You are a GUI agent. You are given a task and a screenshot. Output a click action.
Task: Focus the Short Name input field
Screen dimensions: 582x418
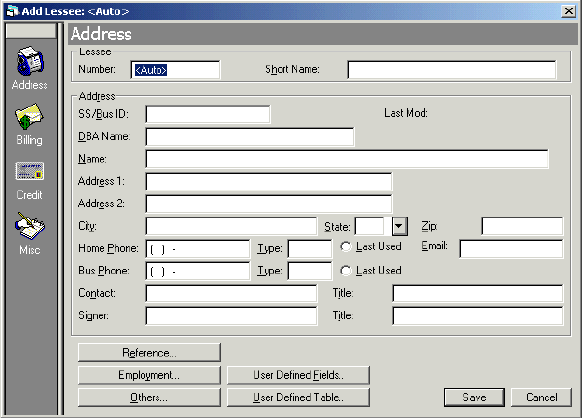[x=452, y=70]
